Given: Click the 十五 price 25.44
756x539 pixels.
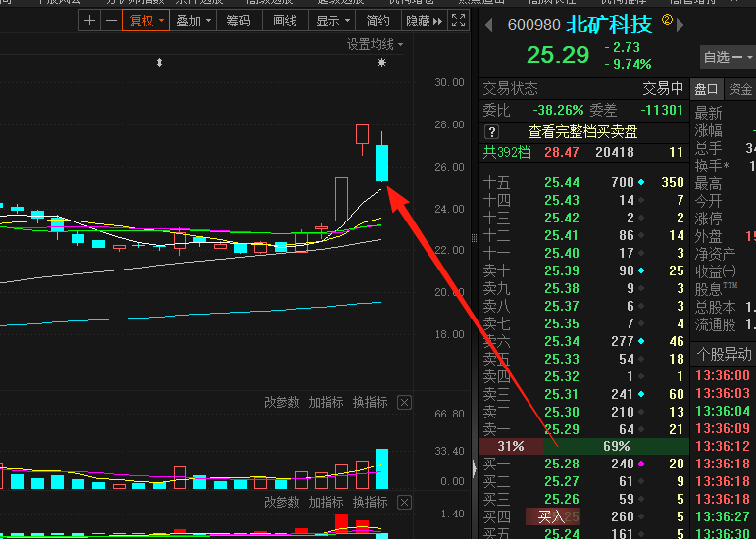Looking at the screenshot, I should click(562, 182).
